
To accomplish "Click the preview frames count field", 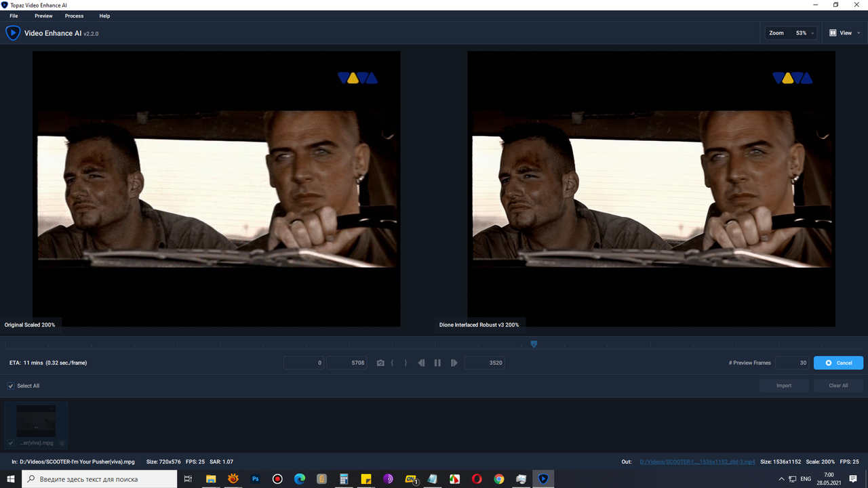I will coord(792,363).
